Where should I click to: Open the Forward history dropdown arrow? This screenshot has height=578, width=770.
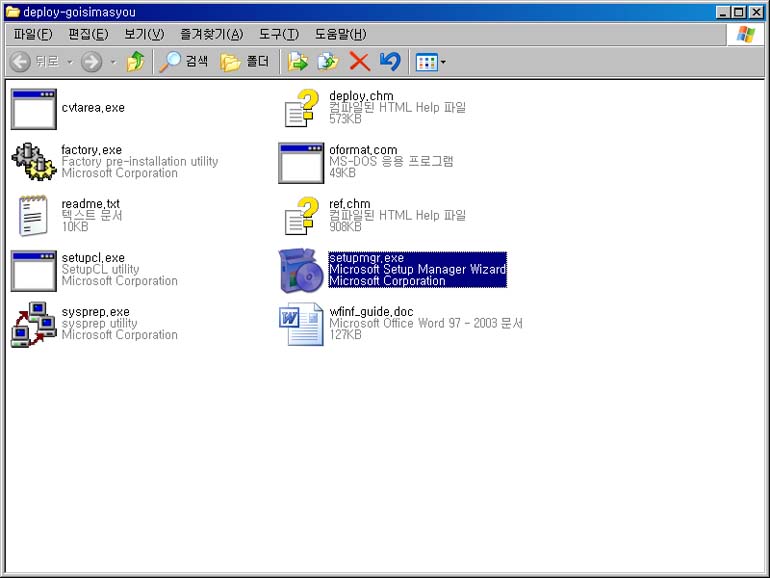point(113,62)
